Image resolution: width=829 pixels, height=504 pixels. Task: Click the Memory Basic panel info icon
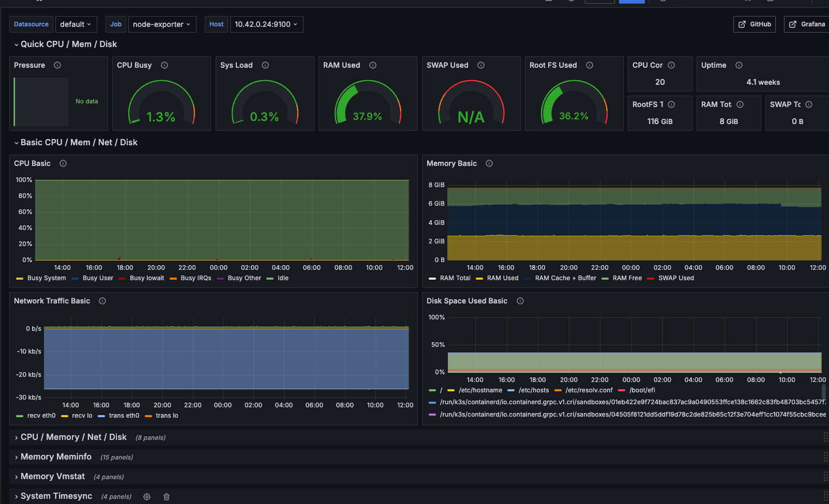click(x=489, y=163)
